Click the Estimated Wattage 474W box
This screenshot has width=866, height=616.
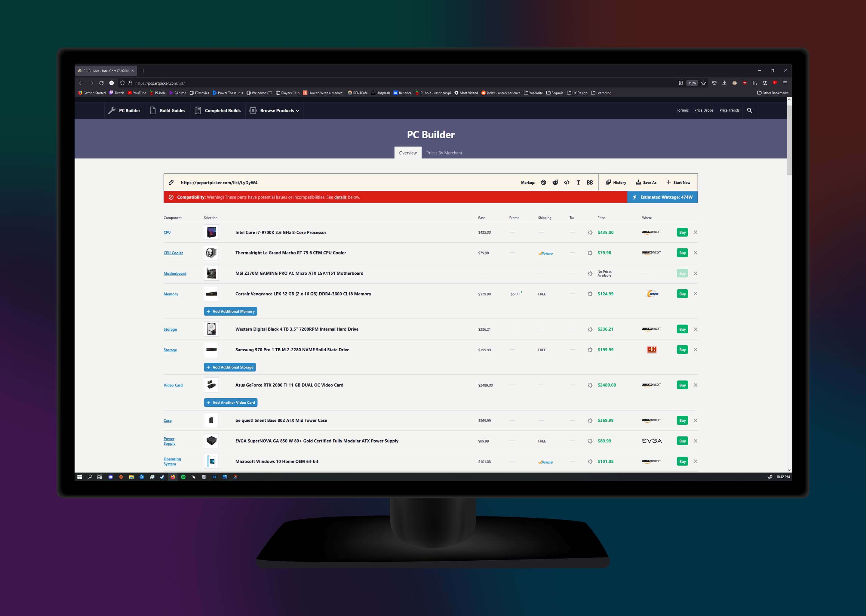(662, 197)
